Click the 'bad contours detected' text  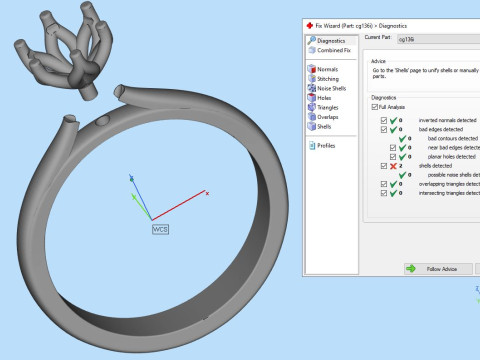point(453,138)
